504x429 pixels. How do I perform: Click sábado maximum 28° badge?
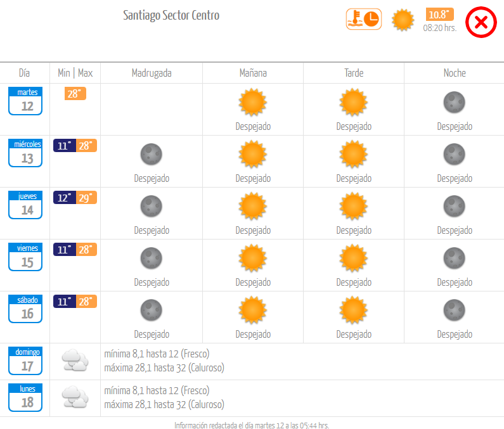(x=86, y=302)
